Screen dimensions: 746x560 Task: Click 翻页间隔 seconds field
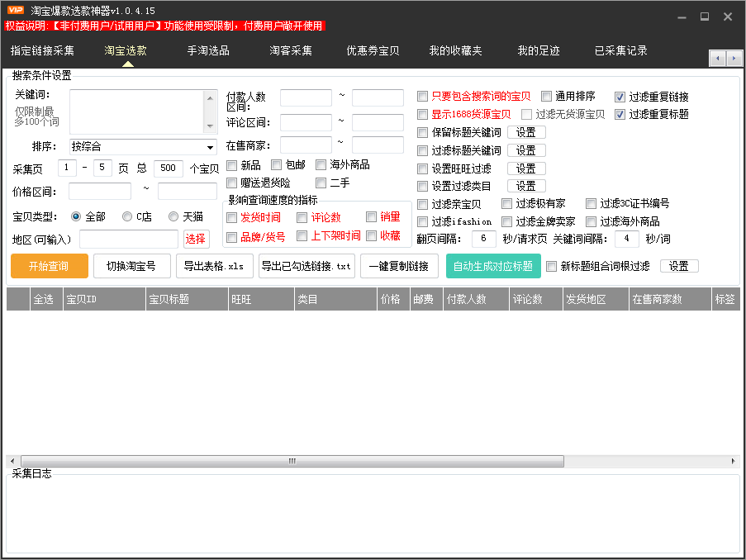484,239
